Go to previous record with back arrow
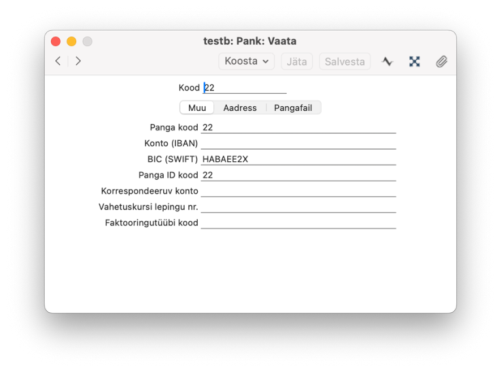This screenshot has width=501, height=372. [58, 61]
